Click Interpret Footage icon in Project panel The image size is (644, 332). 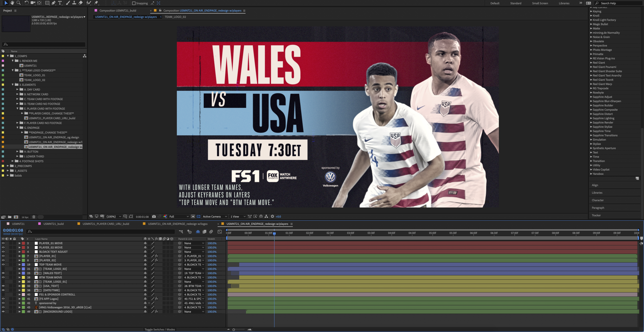[x=3, y=217]
